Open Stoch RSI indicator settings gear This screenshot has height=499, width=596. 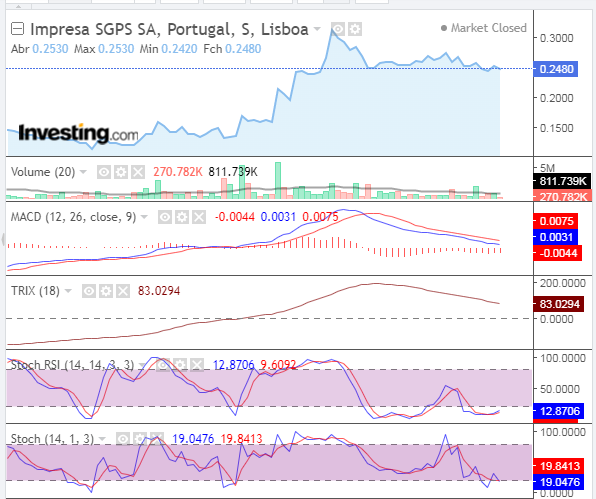(x=180, y=365)
